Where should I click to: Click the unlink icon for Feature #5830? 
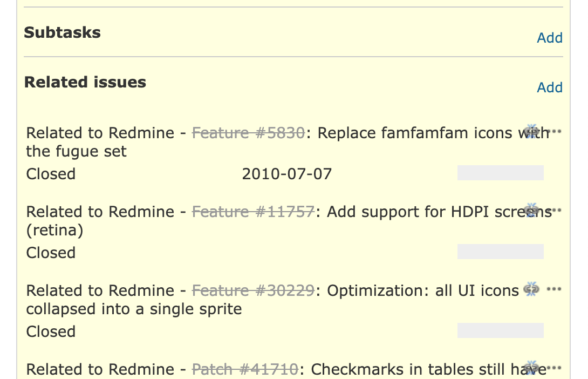click(531, 131)
